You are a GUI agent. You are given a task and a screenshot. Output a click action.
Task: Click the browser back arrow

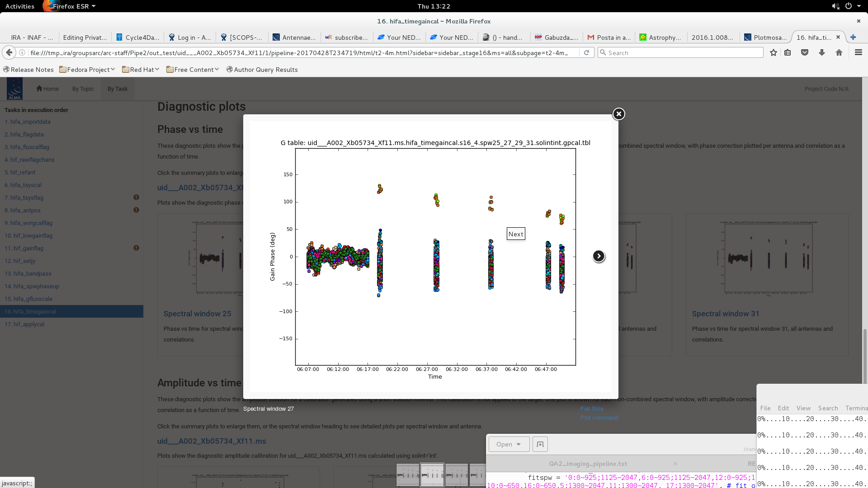9,52
